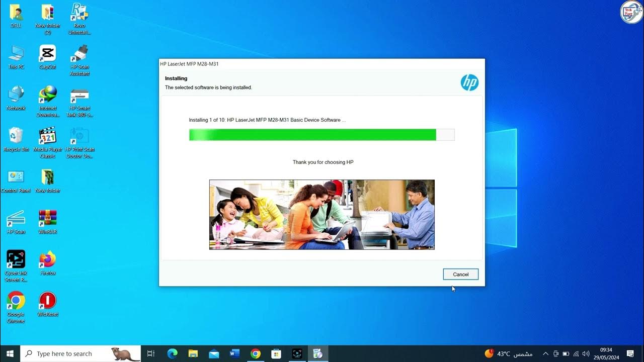Open the Wi-Fi network tray icon

[x=576, y=353]
